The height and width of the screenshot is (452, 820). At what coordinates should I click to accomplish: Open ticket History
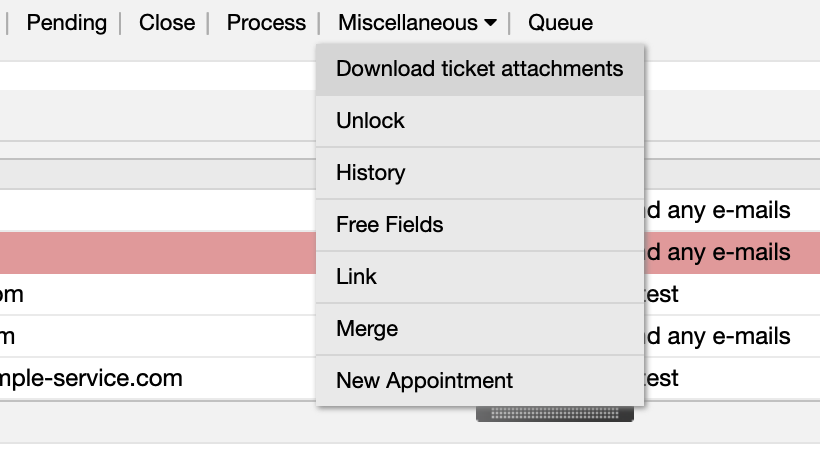click(370, 173)
